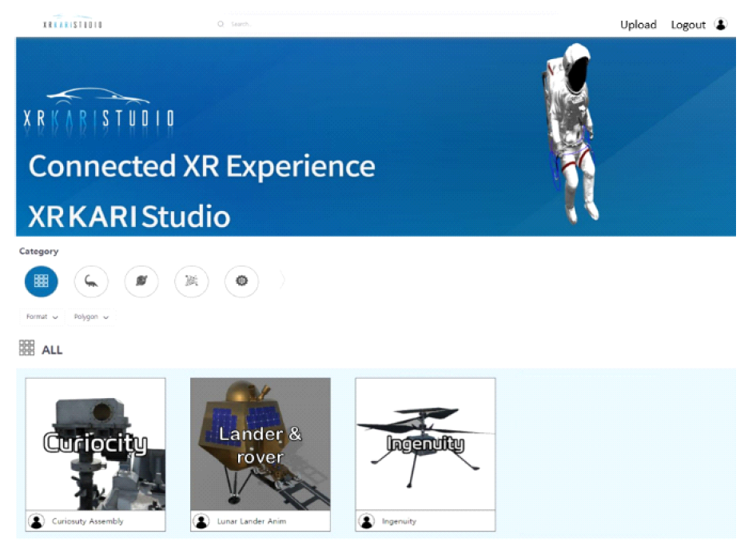
Task: Open the Polygon filter dropdown
Action: pos(91,317)
